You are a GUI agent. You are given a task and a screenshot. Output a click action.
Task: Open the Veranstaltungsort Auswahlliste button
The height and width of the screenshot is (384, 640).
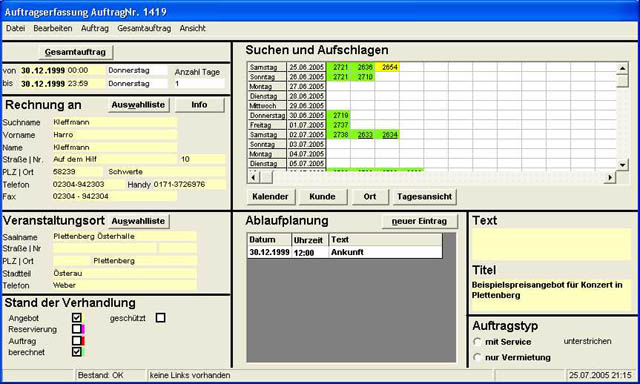pos(138,221)
